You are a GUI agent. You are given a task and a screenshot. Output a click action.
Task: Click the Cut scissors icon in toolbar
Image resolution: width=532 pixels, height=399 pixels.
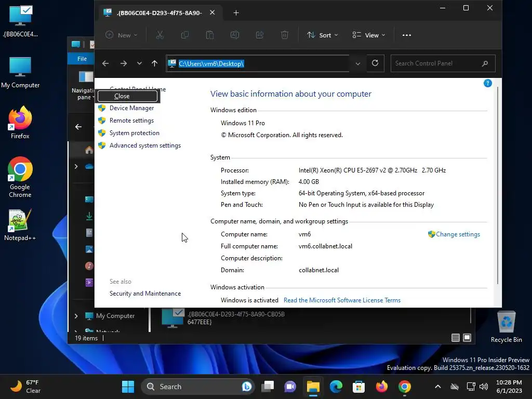(160, 35)
